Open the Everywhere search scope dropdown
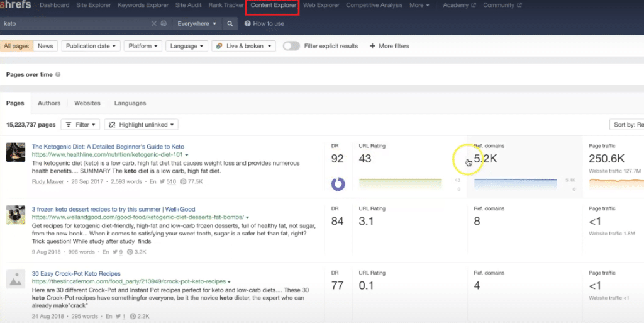Image resolution: width=644 pixels, height=323 pixels. point(197,23)
